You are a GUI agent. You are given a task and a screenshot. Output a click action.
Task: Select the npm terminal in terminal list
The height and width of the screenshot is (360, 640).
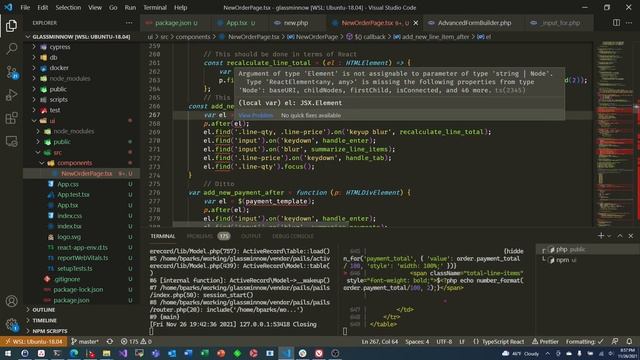point(587,260)
